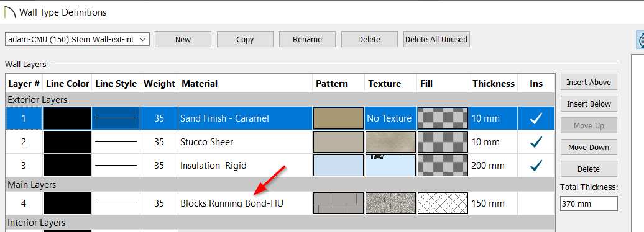Click the Copy button

(x=245, y=39)
